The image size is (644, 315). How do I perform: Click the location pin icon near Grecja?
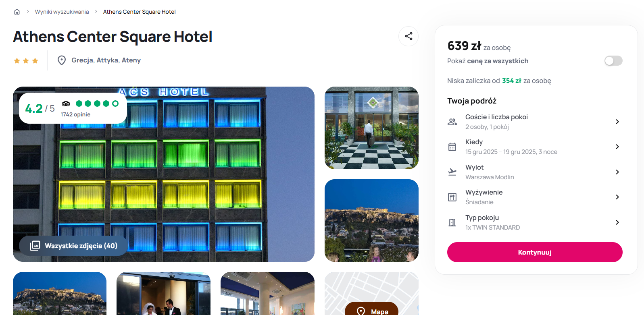click(62, 60)
